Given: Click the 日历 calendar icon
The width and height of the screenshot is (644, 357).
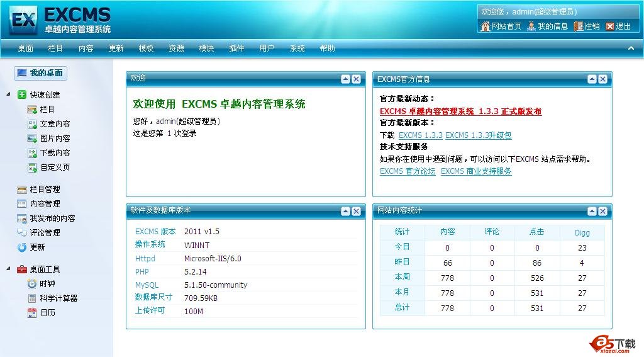Looking at the screenshot, I should tap(32, 313).
